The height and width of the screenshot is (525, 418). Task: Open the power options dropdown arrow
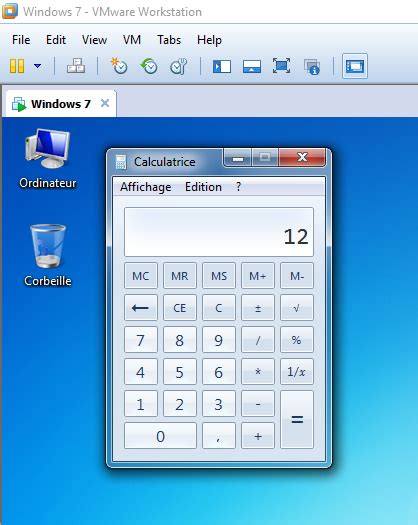click(x=38, y=66)
